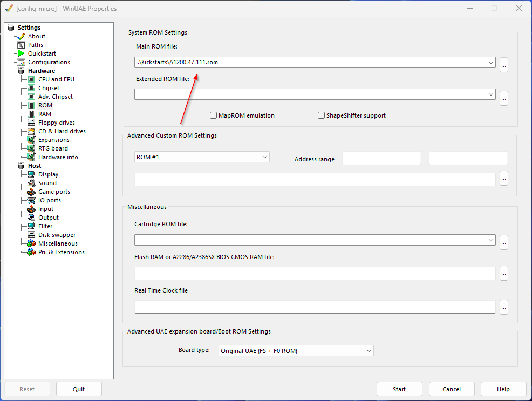The width and height of the screenshot is (532, 401).
Task: Enable MapROM emulation checkbox
Action: coord(214,115)
